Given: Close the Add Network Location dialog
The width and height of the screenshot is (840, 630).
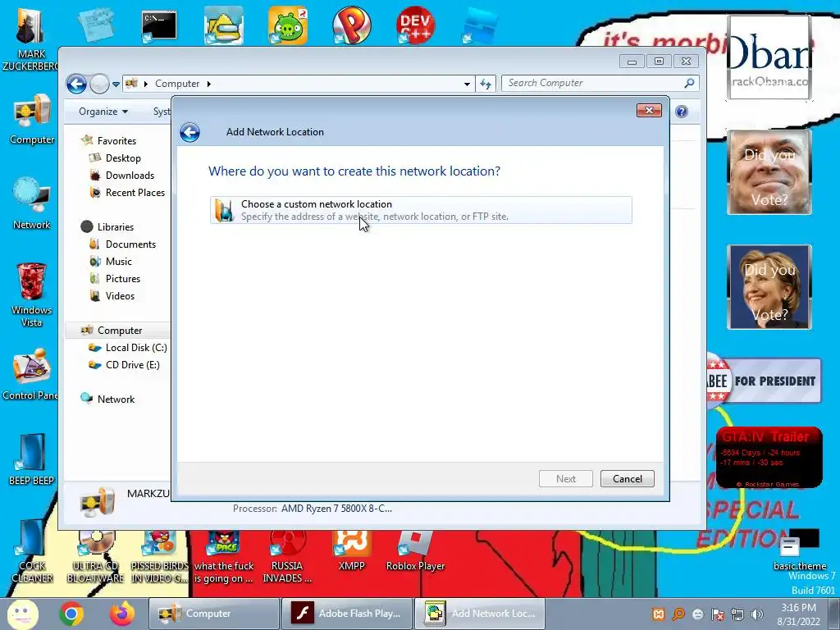Looking at the screenshot, I should coord(649,111).
